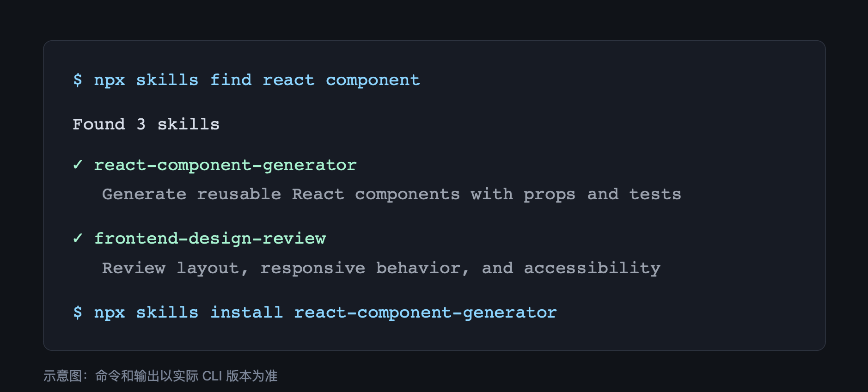
Task: Click the caption "示意图：命令和输出以实际 CLI 版本为准"
Action: (160, 376)
